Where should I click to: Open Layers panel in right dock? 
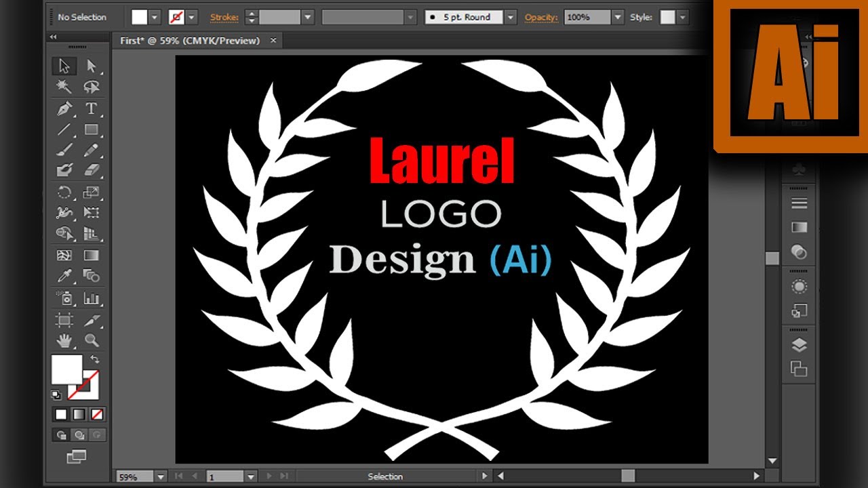[x=800, y=345]
